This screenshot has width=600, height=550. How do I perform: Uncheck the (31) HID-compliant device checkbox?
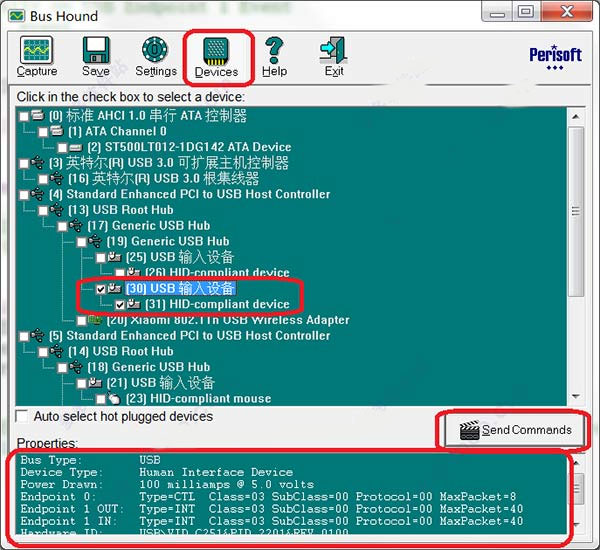tap(121, 304)
